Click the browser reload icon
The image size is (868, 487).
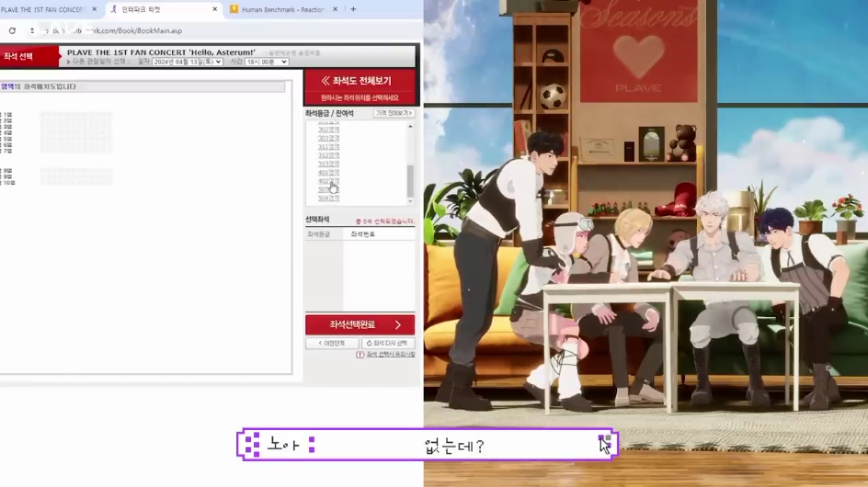click(x=12, y=30)
